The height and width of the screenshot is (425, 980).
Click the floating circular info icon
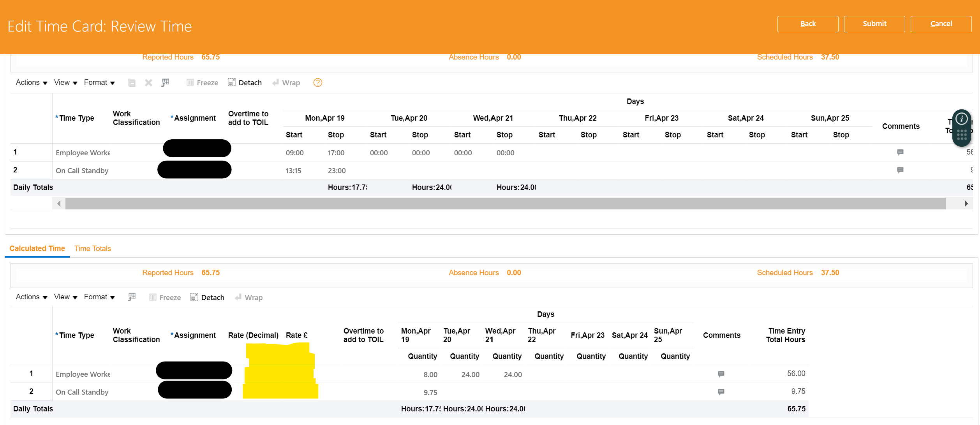961,119
